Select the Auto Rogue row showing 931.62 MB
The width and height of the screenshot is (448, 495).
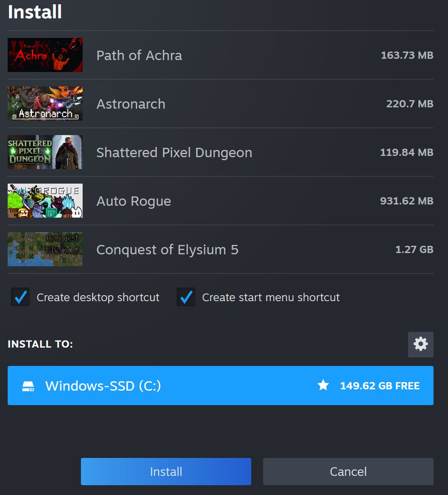(x=213, y=201)
